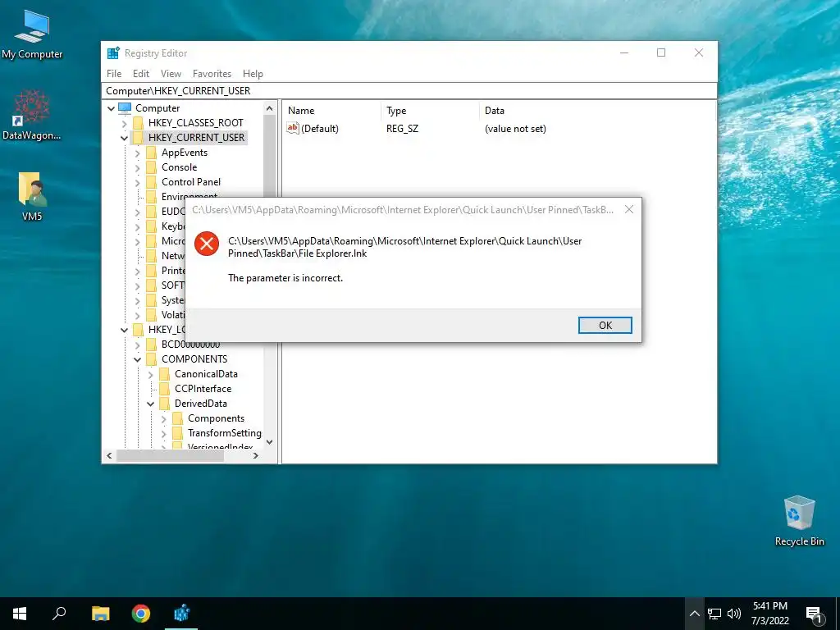Click Registry Editor taskbar icon
This screenshot has height=630, width=840.
click(x=181, y=614)
